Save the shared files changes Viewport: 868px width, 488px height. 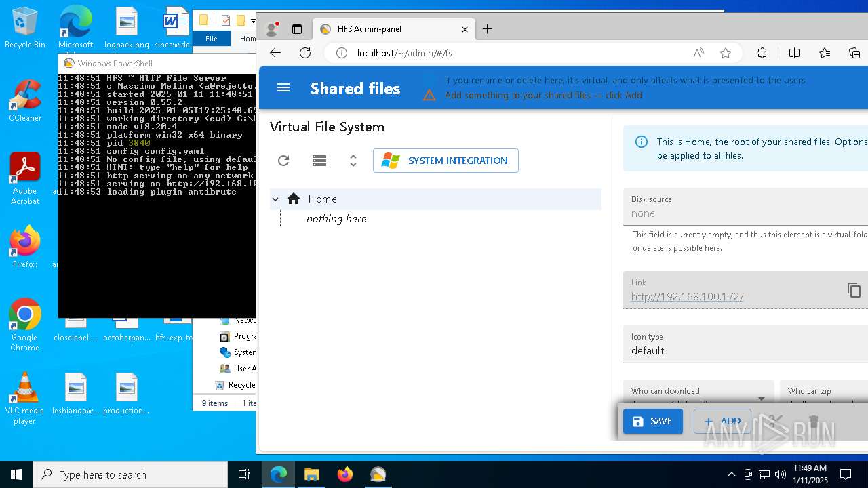(x=653, y=422)
